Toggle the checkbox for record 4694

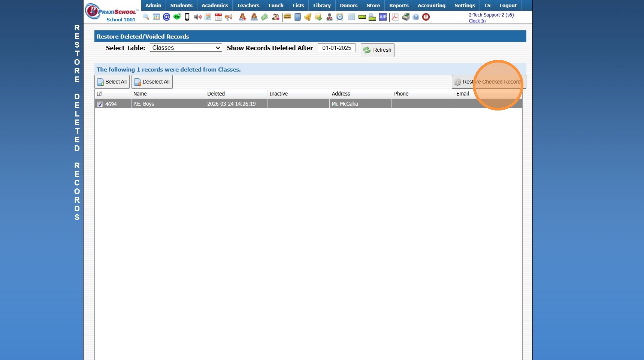point(100,104)
